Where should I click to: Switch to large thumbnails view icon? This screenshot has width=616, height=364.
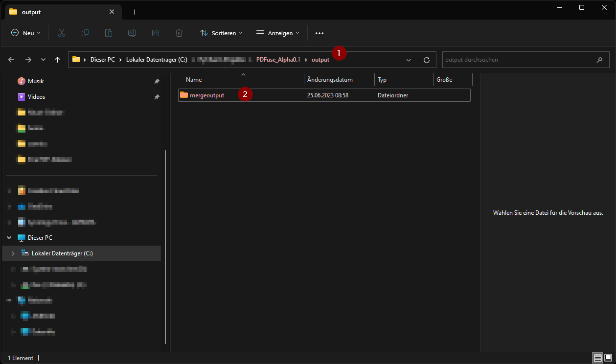click(x=608, y=358)
